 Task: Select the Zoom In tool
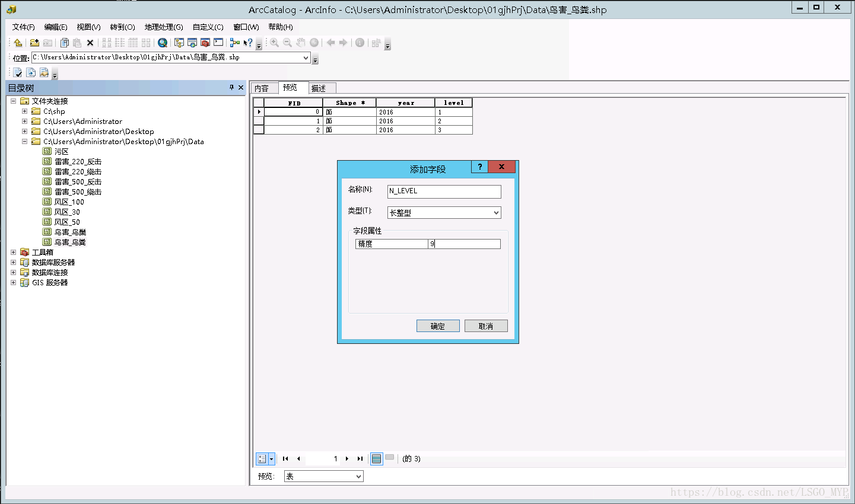pos(275,43)
